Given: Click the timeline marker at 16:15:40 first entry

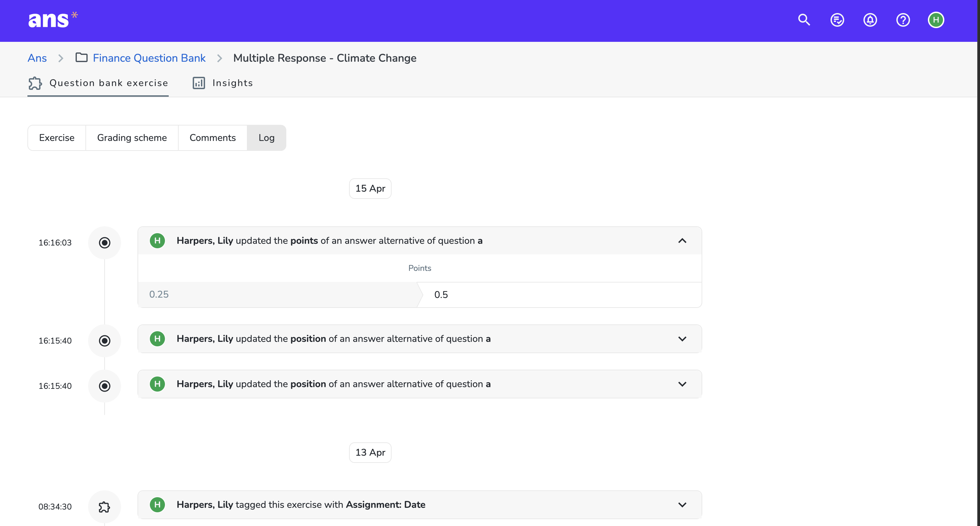Looking at the screenshot, I should tap(105, 341).
